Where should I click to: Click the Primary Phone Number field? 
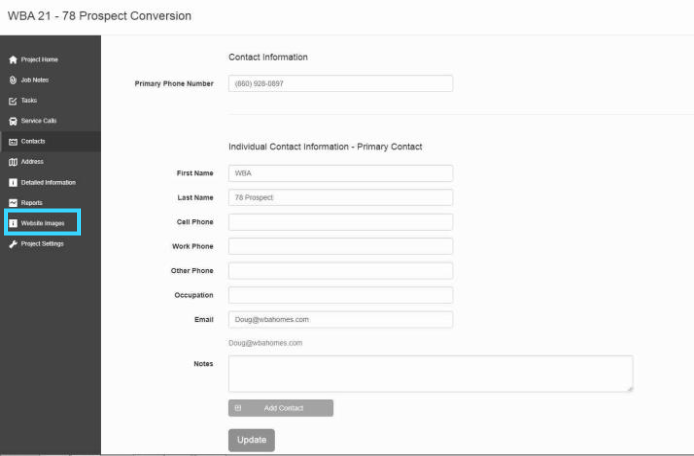pyautogui.click(x=340, y=84)
